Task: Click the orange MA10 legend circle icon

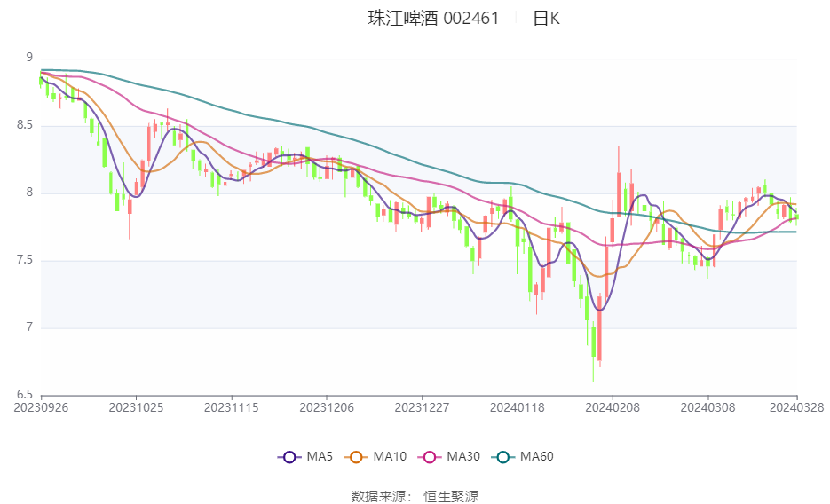Action: pyautogui.click(x=356, y=457)
